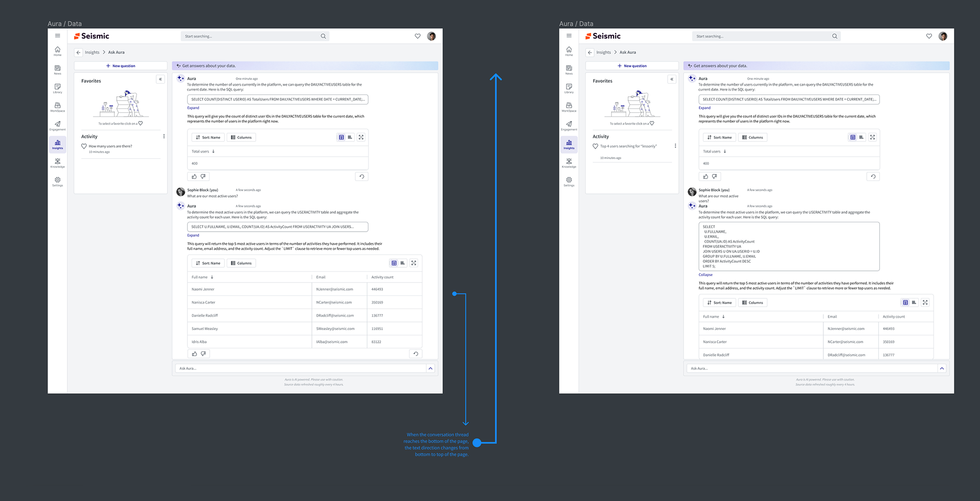
Task: Open three-dot menu beside "Top 4 users" activity
Action: pyautogui.click(x=675, y=146)
